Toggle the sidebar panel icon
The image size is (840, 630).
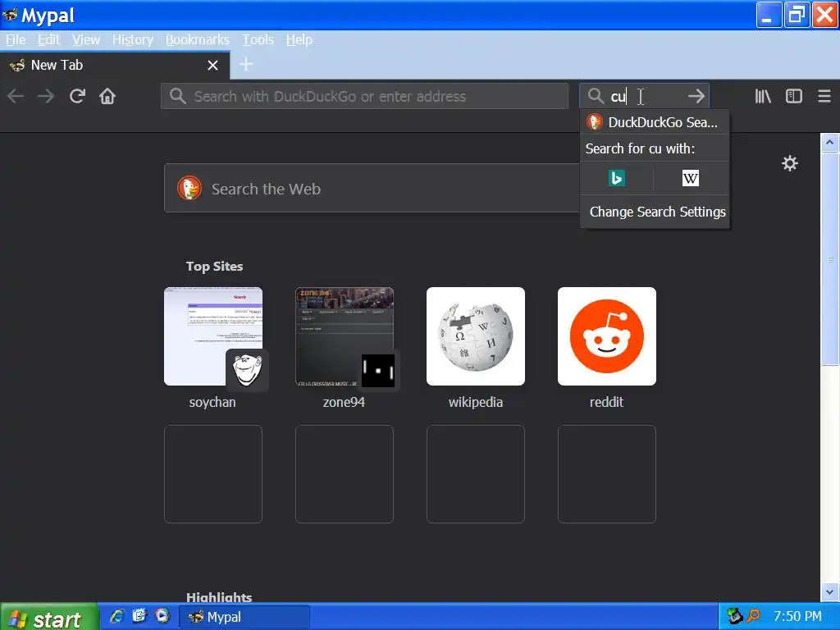[793, 97]
